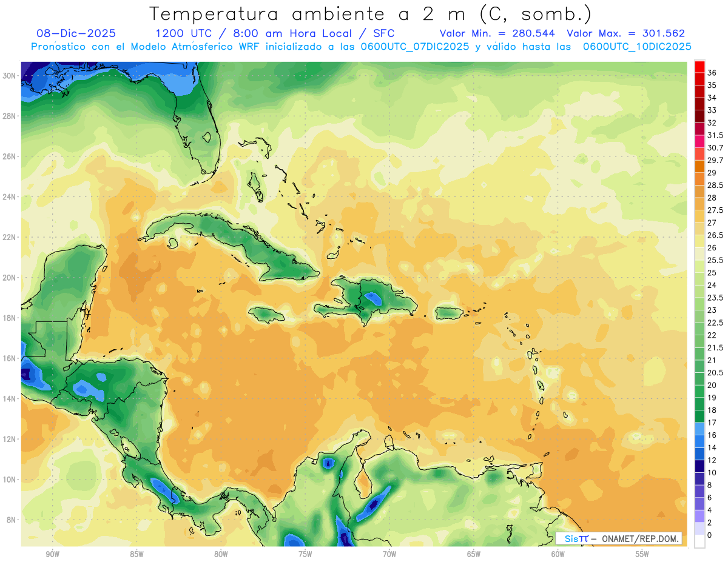Viewport: 728px width, 562px height.
Task: Click the legend value "19"
Action: 712,398
